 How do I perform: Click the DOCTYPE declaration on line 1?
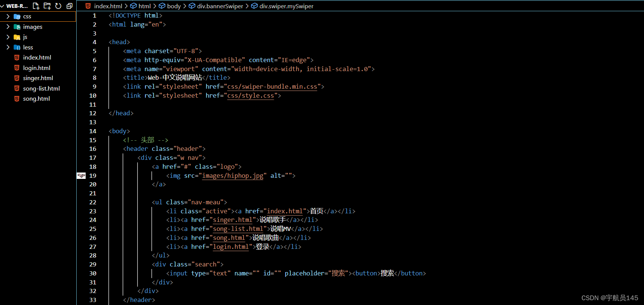[135, 16]
